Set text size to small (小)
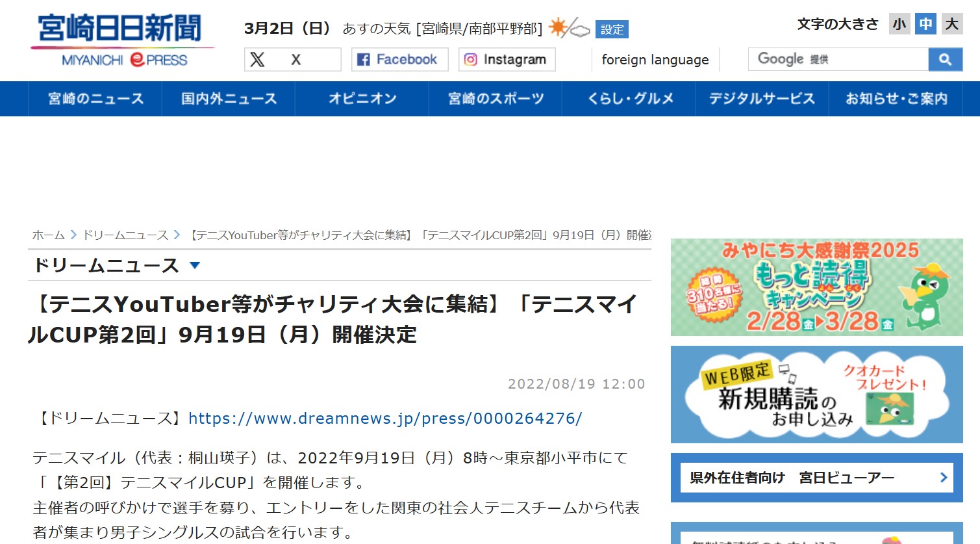The width and height of the screenshot is (980, 544). (x=899, y=25)
